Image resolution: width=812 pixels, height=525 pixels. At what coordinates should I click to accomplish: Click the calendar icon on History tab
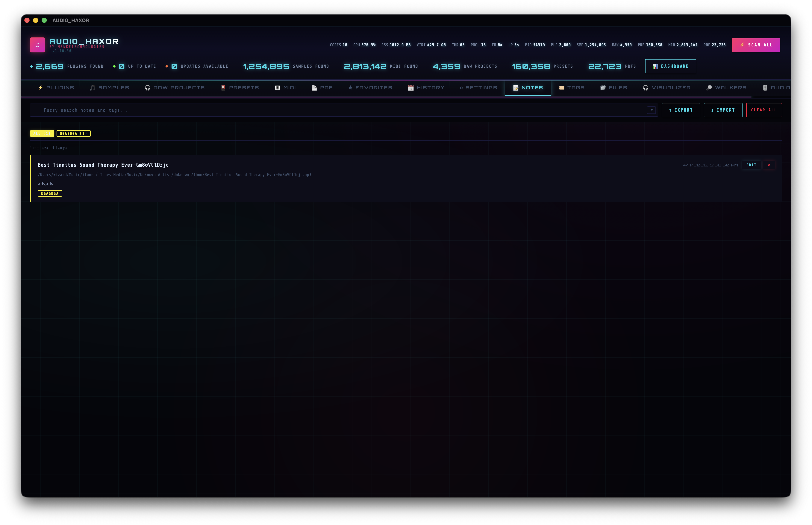tap(411, 88)
